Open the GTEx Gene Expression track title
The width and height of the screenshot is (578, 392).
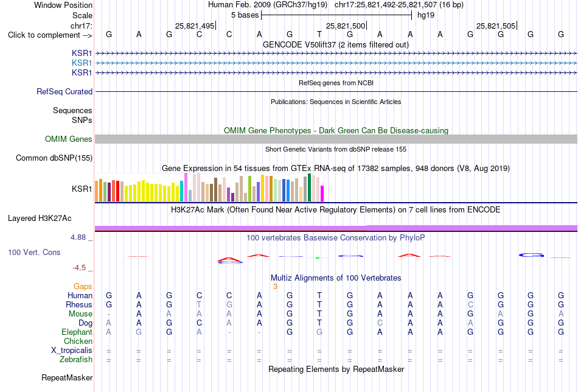tap(336, 169)
